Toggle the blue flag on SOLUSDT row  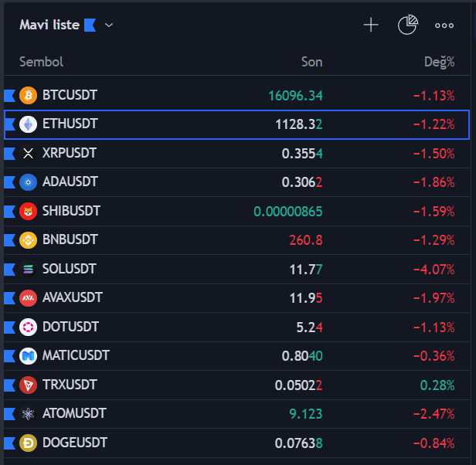[x=9, y=270]
